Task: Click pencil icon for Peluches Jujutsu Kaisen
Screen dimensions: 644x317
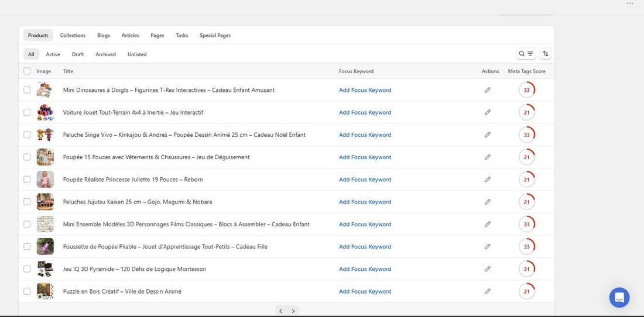Action: (x=488, y=202)
